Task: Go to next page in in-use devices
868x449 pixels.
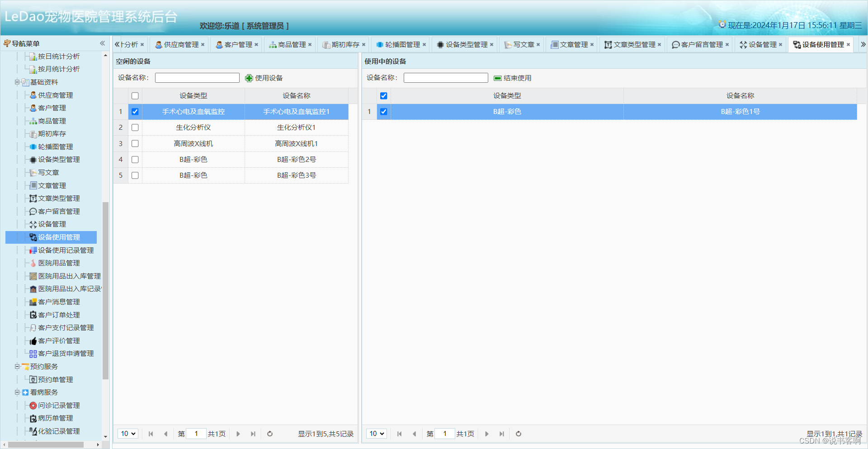Action: (487, 434)
